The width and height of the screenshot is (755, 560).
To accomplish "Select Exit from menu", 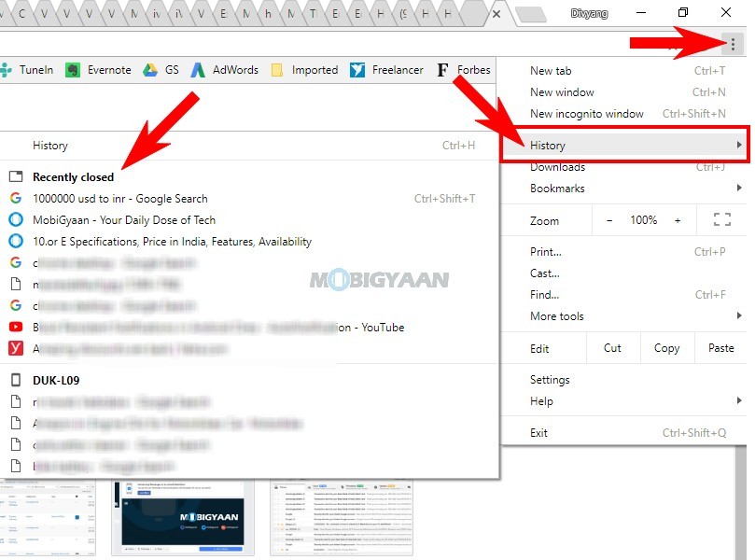I will 624,433.
